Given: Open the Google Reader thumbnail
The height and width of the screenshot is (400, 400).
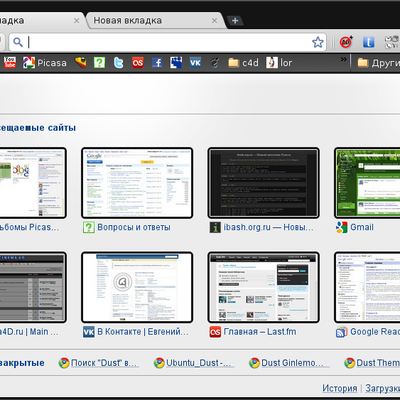Looking at the screenshot, I should [367, 287].
